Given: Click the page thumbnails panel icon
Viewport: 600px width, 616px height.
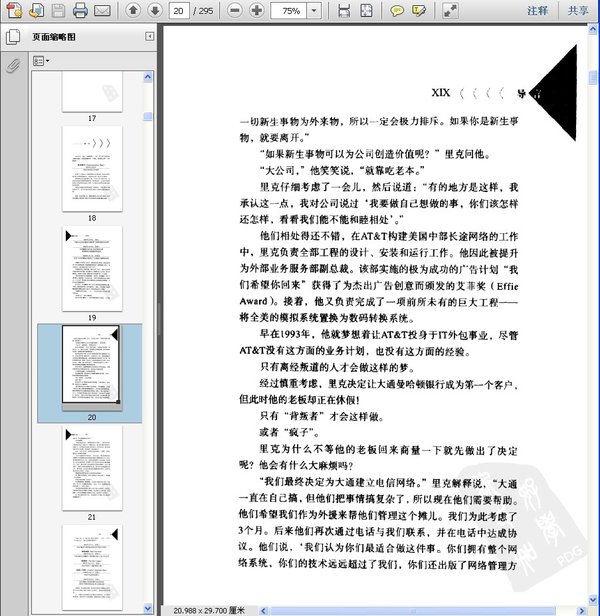Looking at the screenshot, I should point(13,37).
